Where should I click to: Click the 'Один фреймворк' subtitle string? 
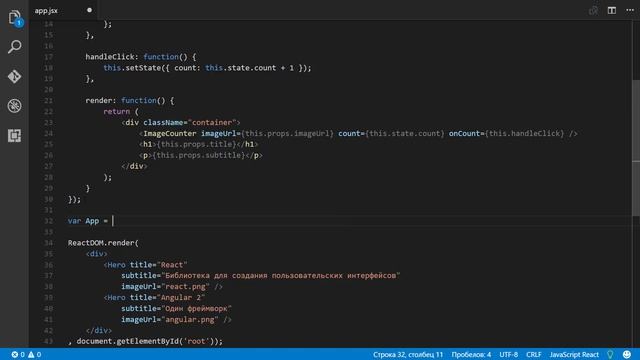196,309
